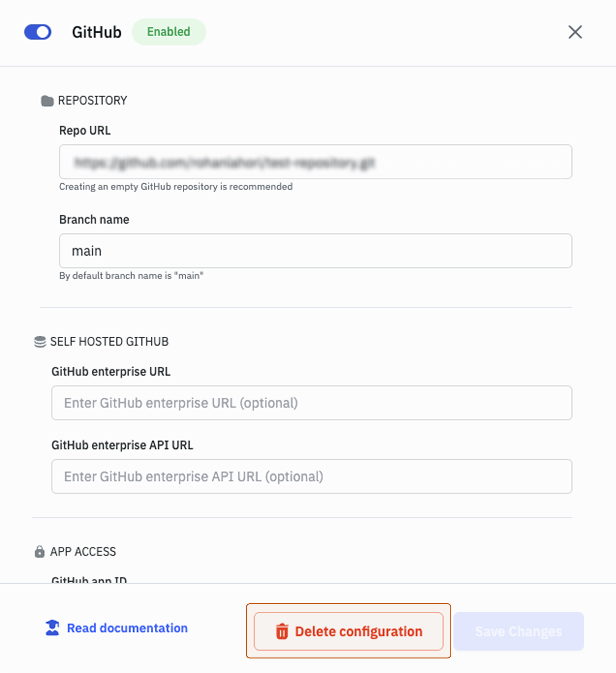The width and height of the screenshot is (616, 673).
Task: Select the GitHub enterprise URL input
Action: [x=311, y=403]
